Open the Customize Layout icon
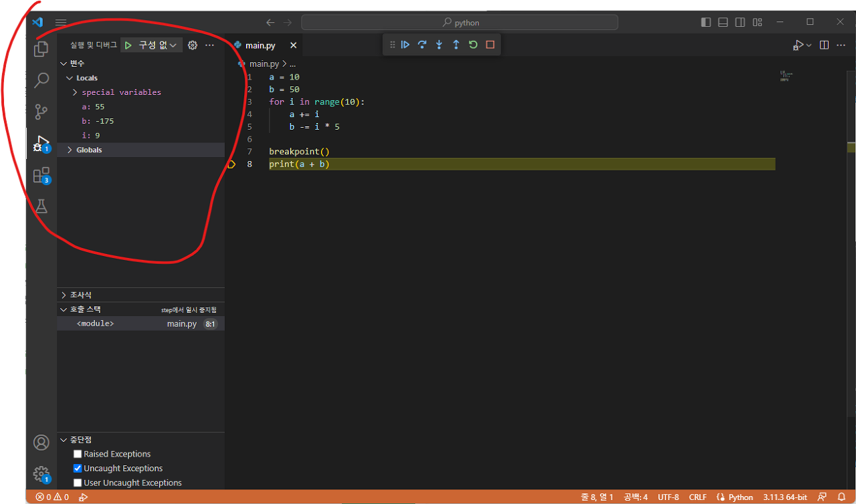The image size is (856, 504). point(757,22)
